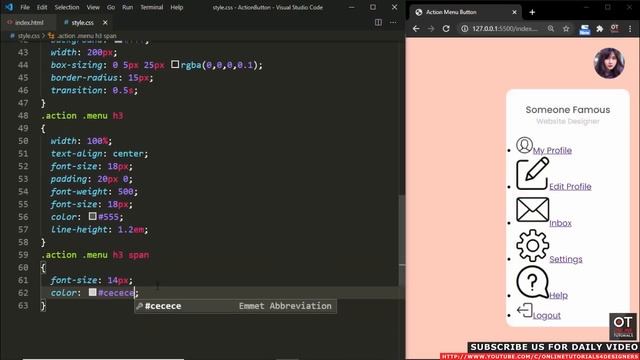
Task: Switch to the style.css editor tab
Action: (82, 22)
